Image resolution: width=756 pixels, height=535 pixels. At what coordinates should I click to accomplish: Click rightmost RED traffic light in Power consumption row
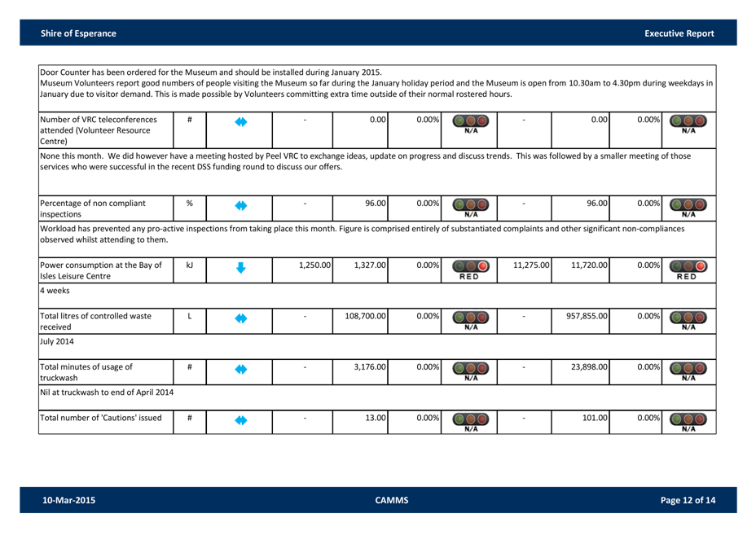pos(688,269)
